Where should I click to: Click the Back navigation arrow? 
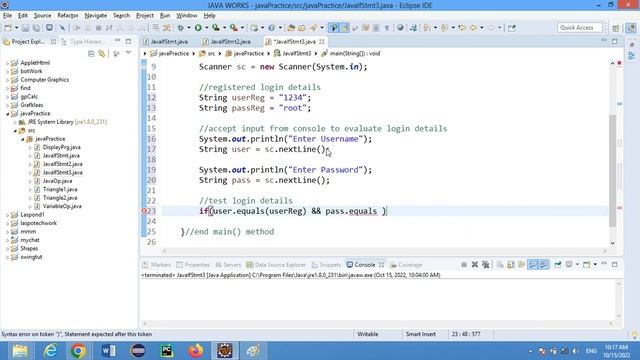pos(473,28)
